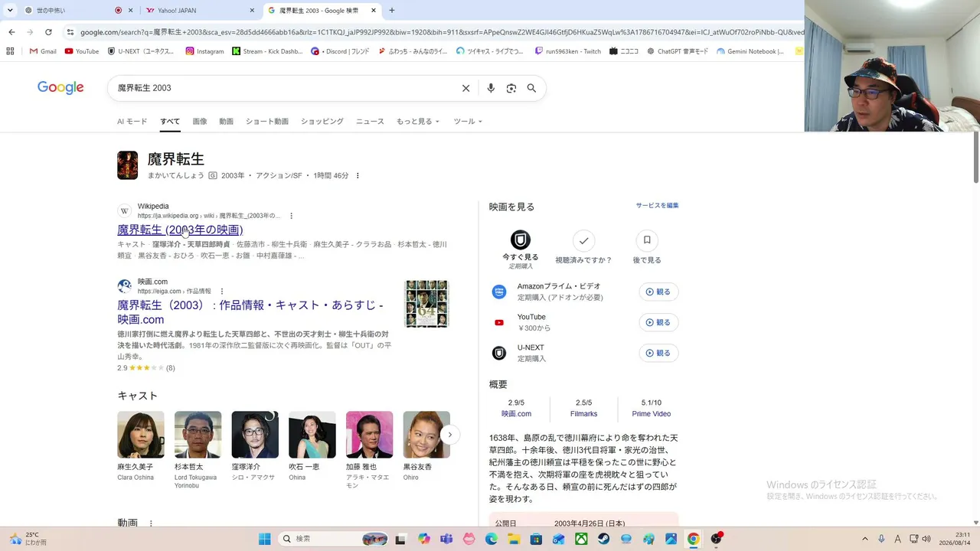Click the Windows taskbar search box
Screen dimensions: 980x551
[334, 539]
